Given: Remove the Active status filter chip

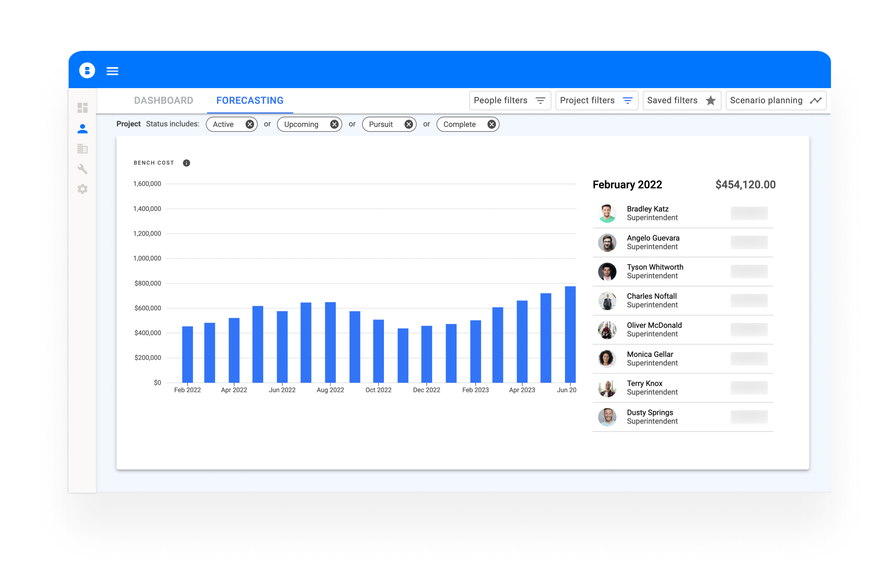Looking at the screenshot, I should pyautogui.click(x=249, y=124).
